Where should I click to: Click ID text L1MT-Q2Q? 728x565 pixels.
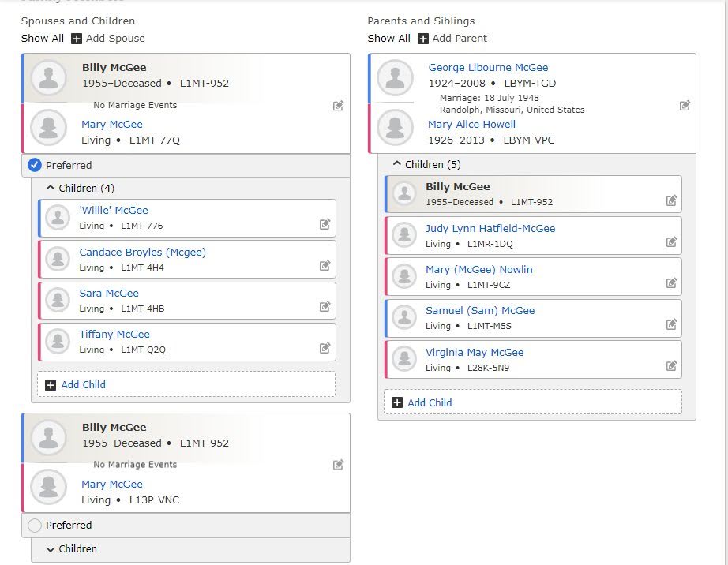click(143, 350)
